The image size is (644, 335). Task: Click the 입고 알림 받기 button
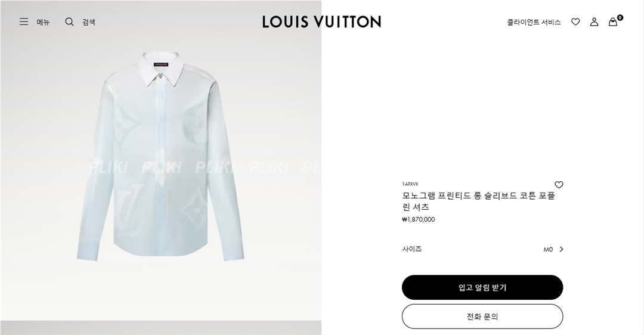(482, 287)
